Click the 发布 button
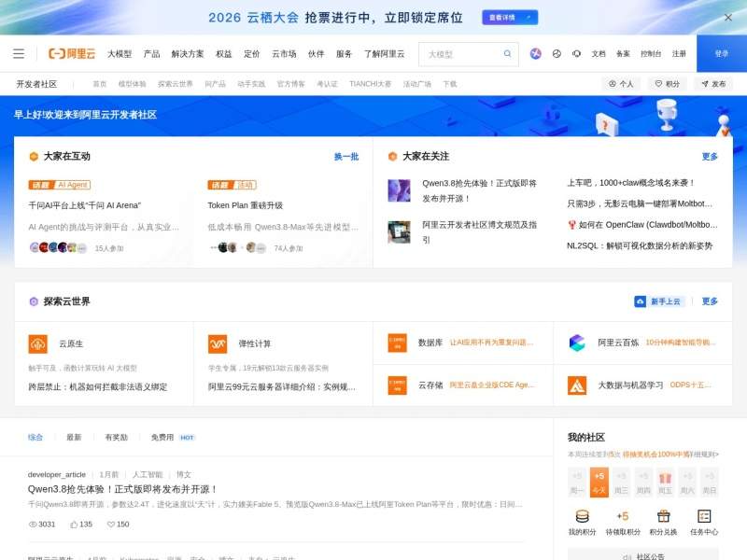This screenshot has width=747, height=560. point(713,84)
